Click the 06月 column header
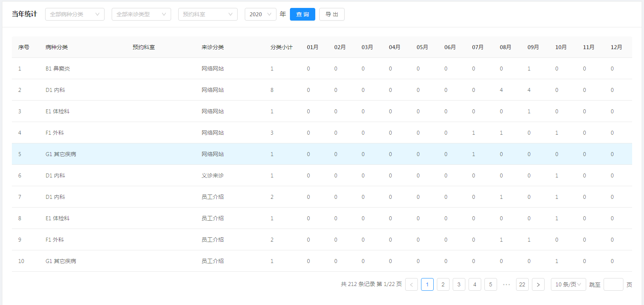This screenshot has height=305, width=644. (x=450, y=47)
